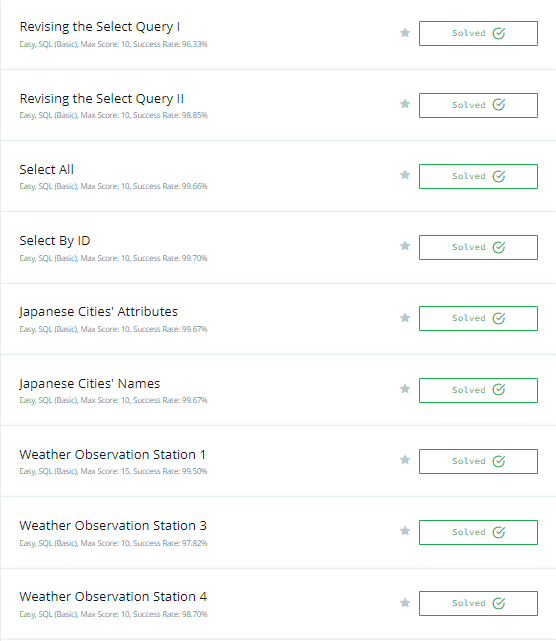Click Solved button for Weather Observation Station 1
Viewport: 556px width, 641px height.
pos(478,462)
